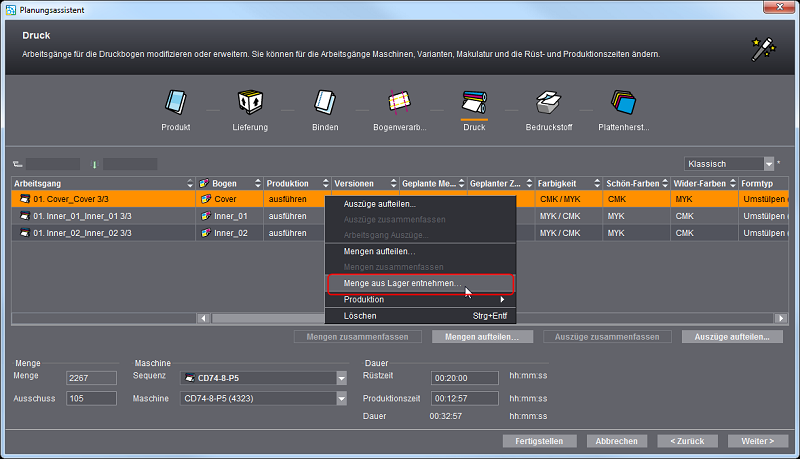Viewport: 800px width, 459px height.
Task: Open the Lieferung step icon
Action: click(x=249, y=102)
